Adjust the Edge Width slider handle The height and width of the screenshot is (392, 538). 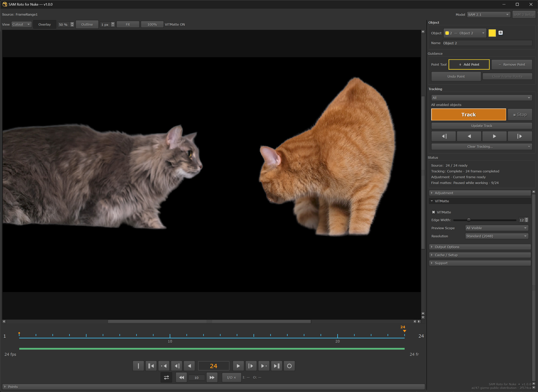[x=468, y=220]
